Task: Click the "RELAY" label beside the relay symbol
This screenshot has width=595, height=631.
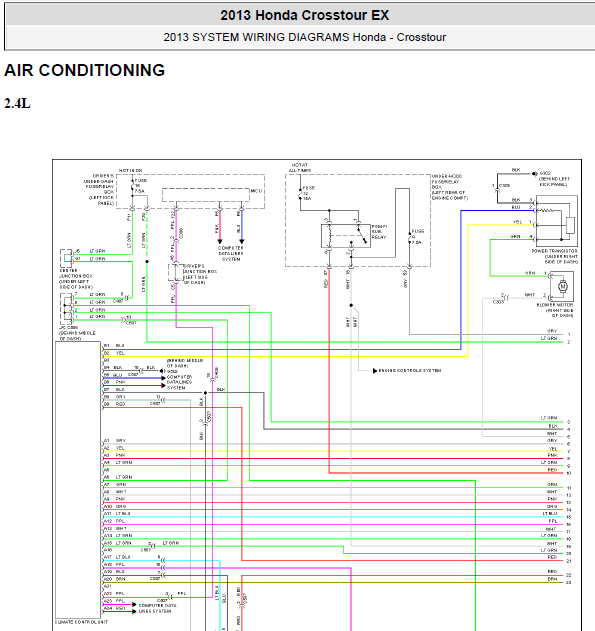Action: [379, 237]
